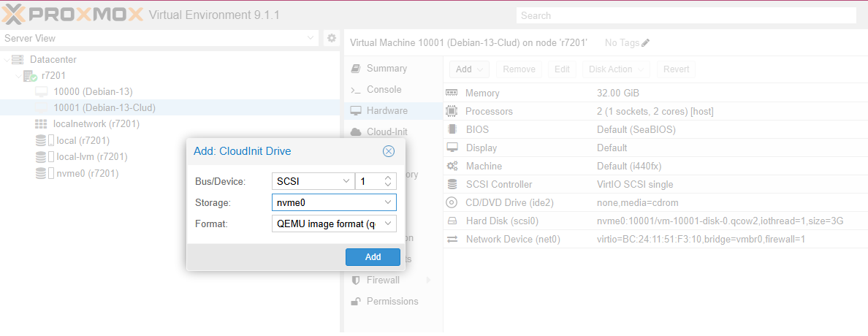868x336 pixels.
Task: Open the Add hardware menu button
Action: coord(468,69)
